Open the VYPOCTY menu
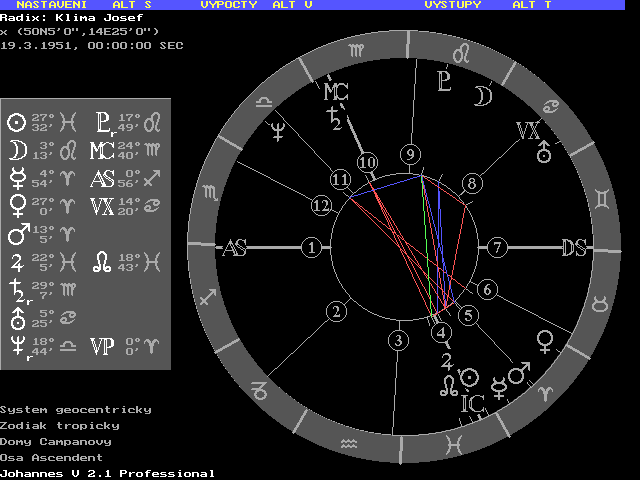The width and height of the screenshot is (640, 480). pos(230,5)
